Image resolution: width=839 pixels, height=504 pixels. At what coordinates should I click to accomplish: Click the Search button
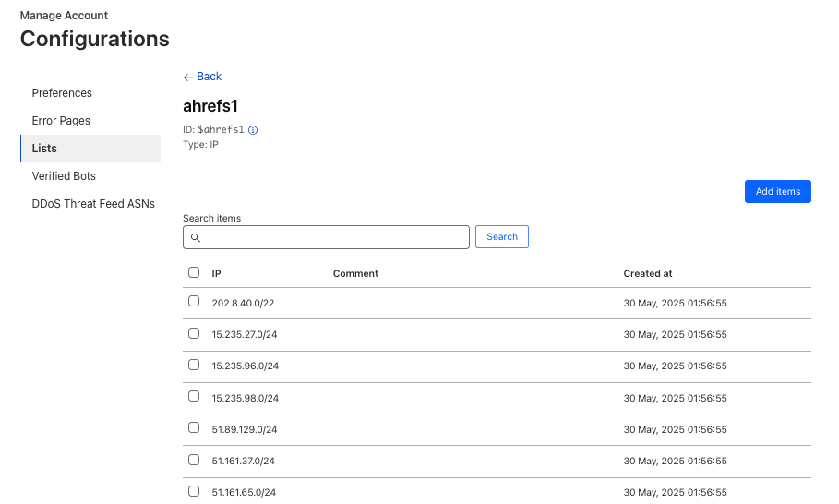click(502, 237)
